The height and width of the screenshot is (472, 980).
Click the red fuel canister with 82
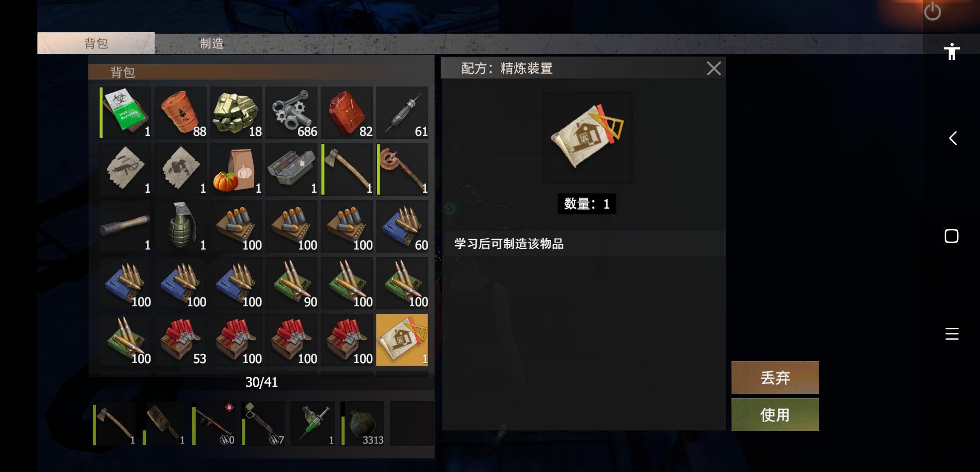click(347, 113)
